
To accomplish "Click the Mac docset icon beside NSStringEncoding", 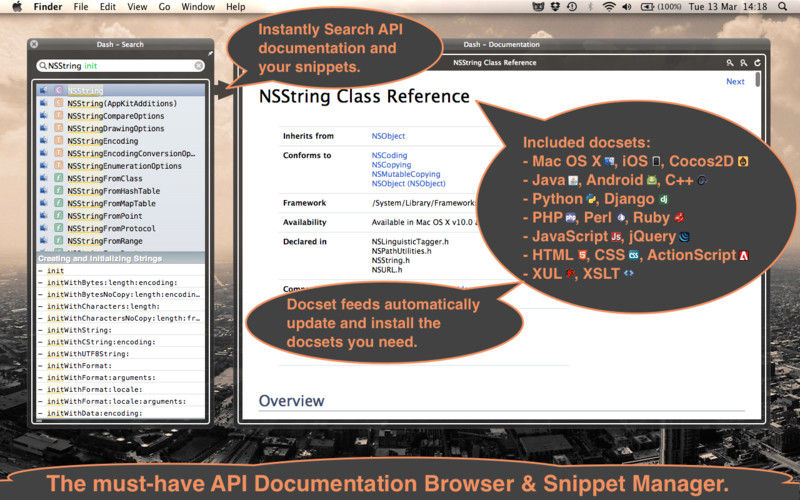I will coord(43,140).
